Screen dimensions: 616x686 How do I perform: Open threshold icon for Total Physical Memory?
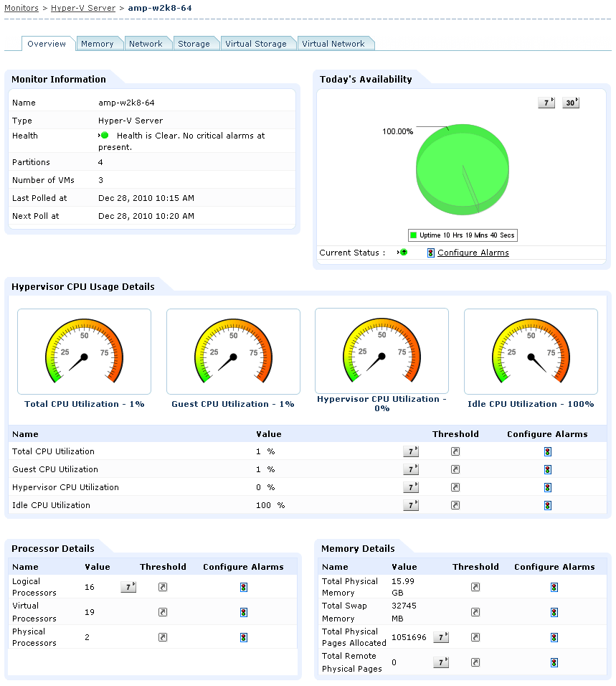pos(475,587)
